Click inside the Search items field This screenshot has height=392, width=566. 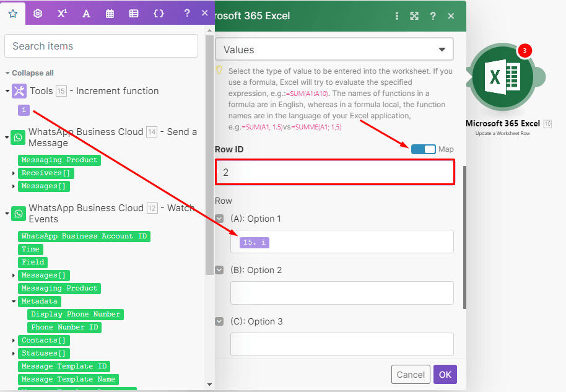101,46
